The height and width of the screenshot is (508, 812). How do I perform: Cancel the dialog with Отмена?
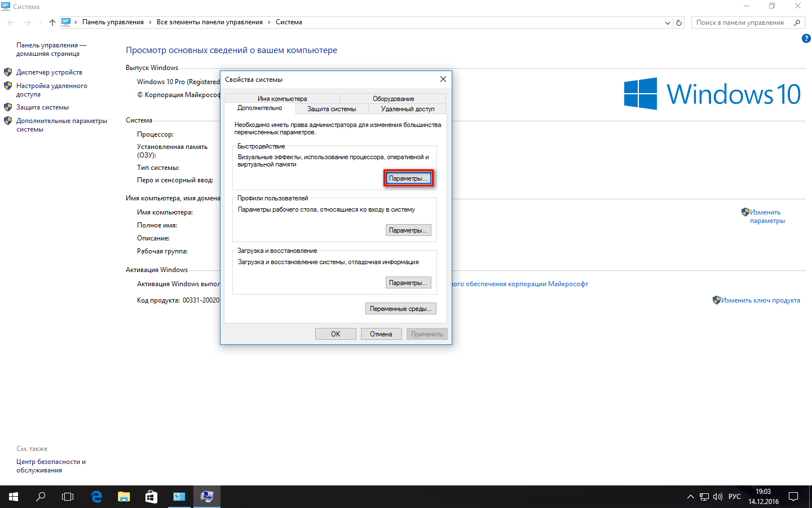381,334
